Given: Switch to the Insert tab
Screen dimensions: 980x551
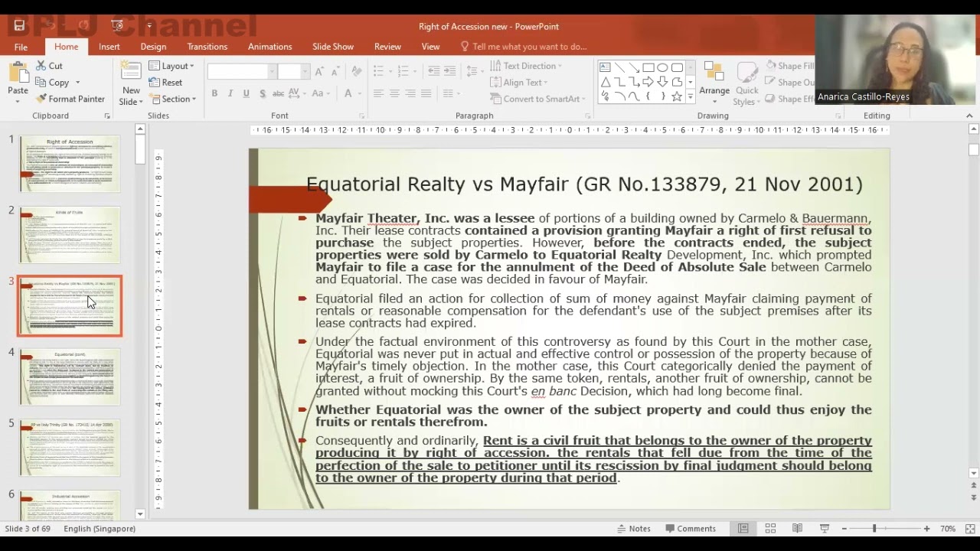Looking at the screenshot, I should 109,47.
